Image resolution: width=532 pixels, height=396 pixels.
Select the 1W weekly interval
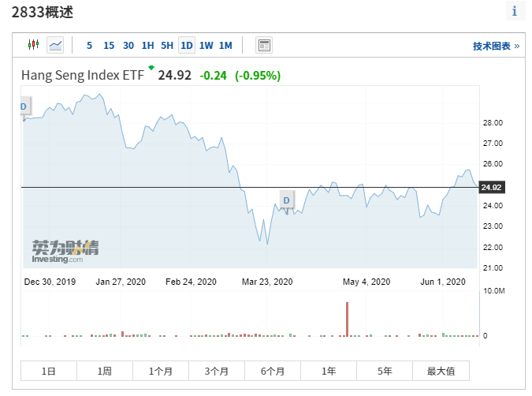(206, 45)
